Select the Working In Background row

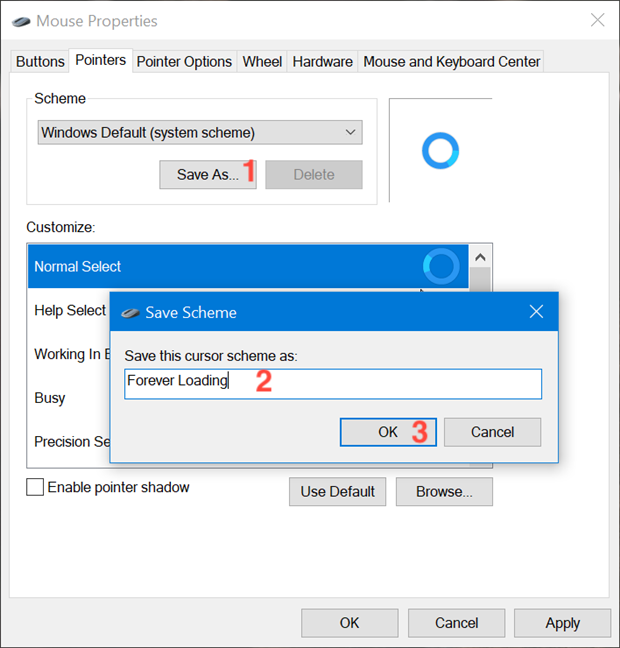click(69, 354)
